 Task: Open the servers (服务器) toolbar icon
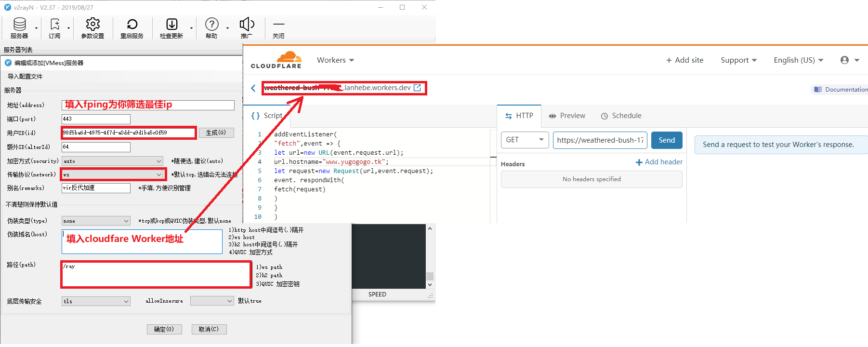(20, 24)
